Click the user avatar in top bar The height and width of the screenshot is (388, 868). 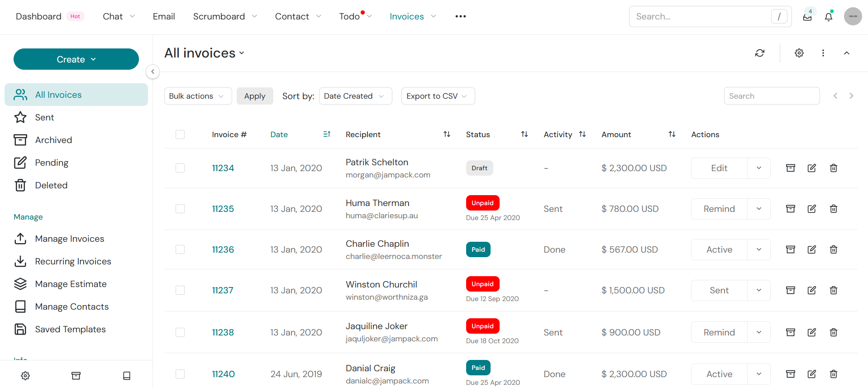coord(853,16)
